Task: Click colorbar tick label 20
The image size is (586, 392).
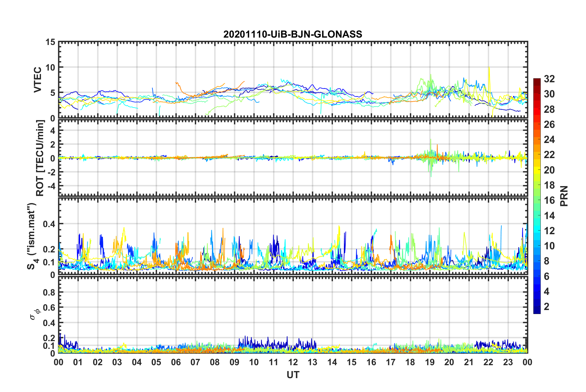Action: coord(549,170)
